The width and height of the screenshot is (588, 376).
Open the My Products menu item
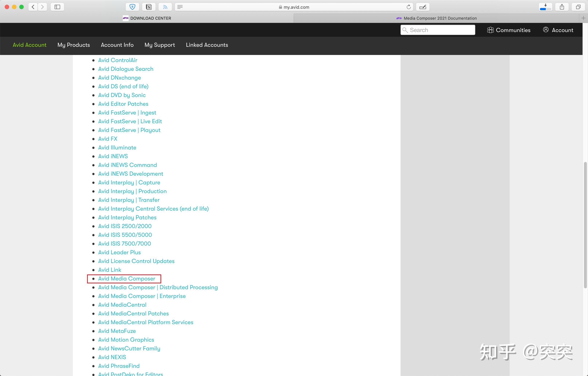click(74, 45)
